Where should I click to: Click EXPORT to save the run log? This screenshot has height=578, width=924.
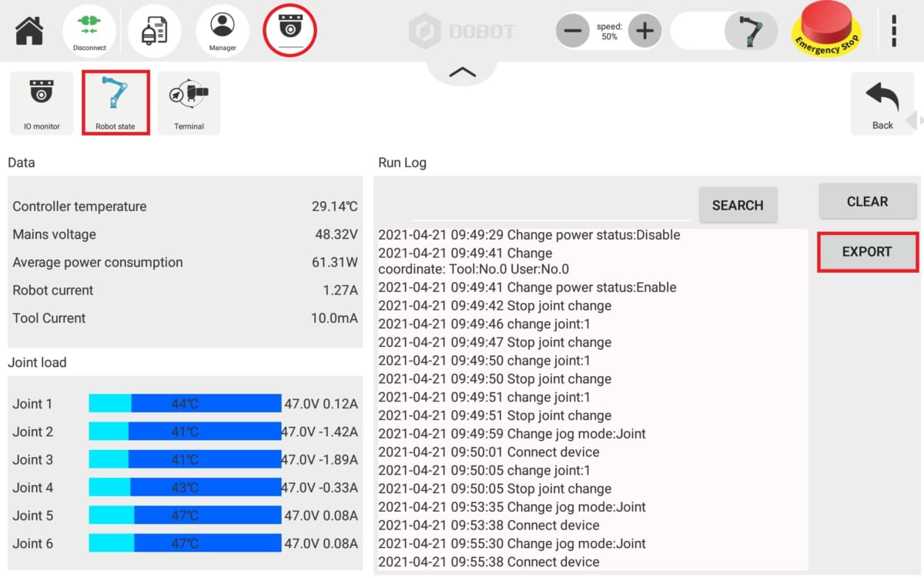tap(867, 252)
